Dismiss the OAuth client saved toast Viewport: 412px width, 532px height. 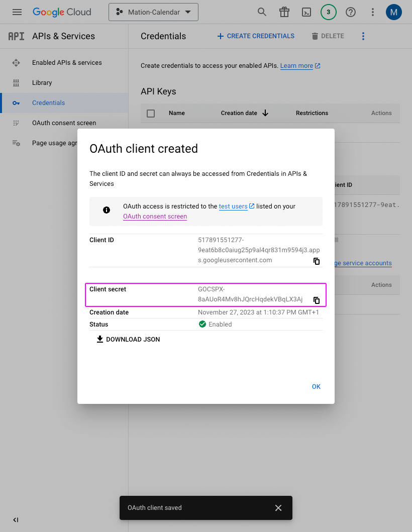278,508
